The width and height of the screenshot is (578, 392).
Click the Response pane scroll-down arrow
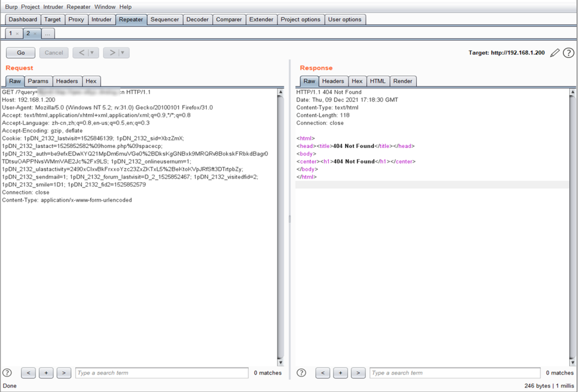pyautogui.click(x=572, y=363)
